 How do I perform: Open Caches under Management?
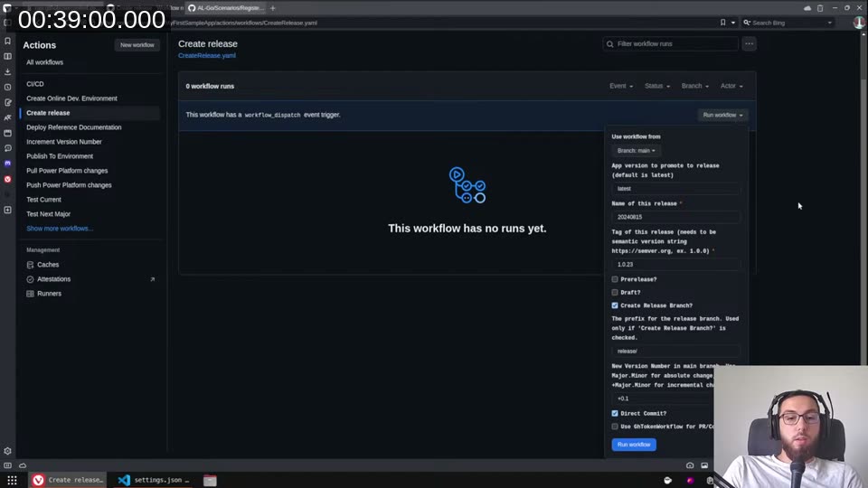[48, 265]
